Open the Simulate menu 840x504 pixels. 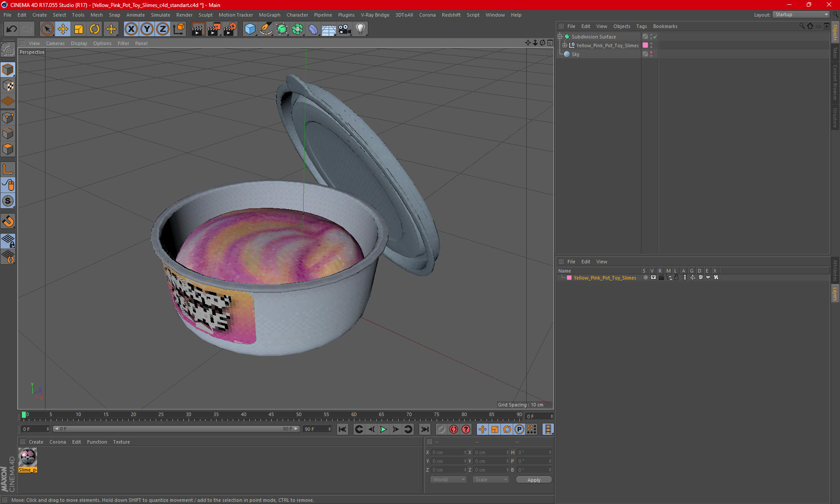pyautogui.click(x=161, y=15)
